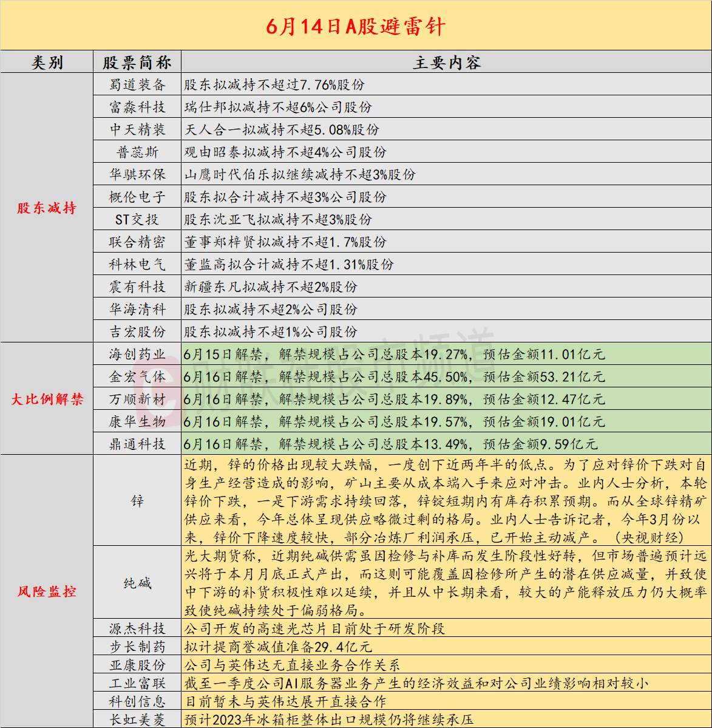Viewport: 712px width, 728px height.
Task: Select stock name 科创信息
Action: [x=137, y=701]
